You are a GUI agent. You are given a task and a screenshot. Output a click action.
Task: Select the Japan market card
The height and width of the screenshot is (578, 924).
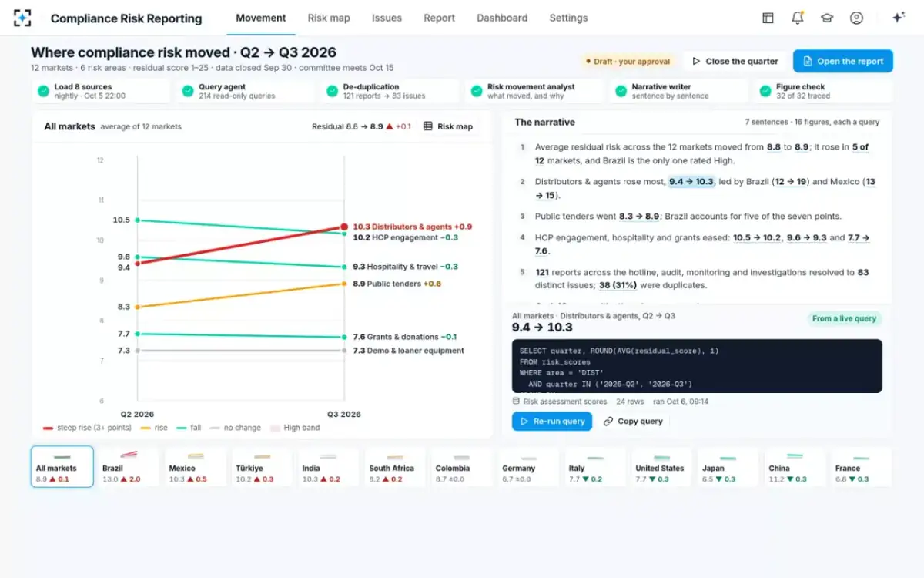tap(728, 467)
